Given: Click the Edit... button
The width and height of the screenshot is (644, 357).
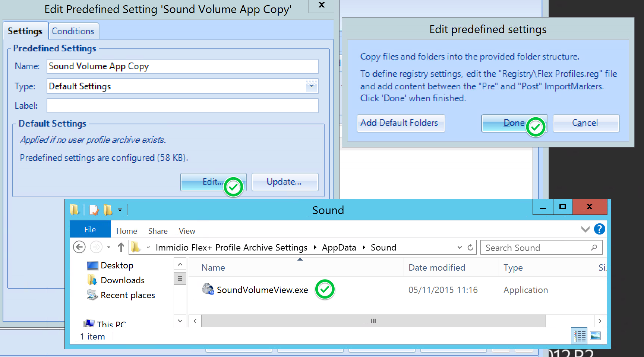Looking at the screenshot, I should pyautogui.click(x=213, y=182).
